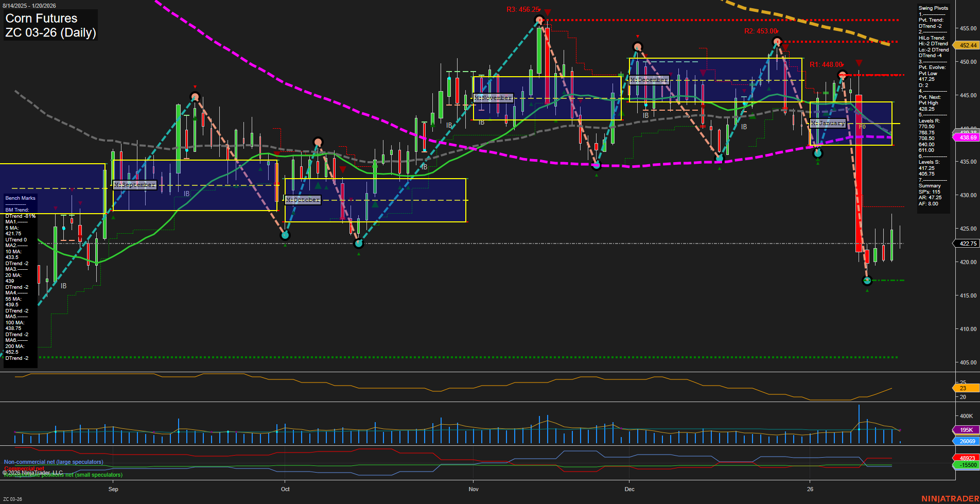Click the green up arrow under the latest swing low

[x=867, y=289]
